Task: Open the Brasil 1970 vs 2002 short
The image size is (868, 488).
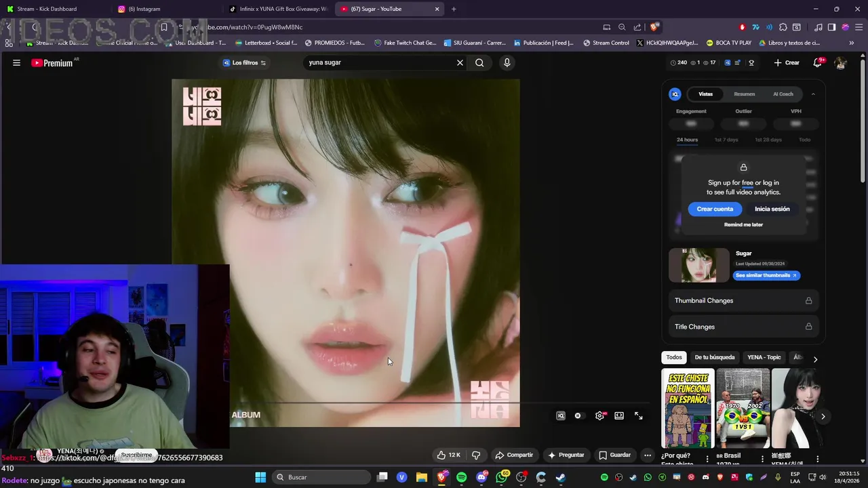Action: (x=743, y=408)
